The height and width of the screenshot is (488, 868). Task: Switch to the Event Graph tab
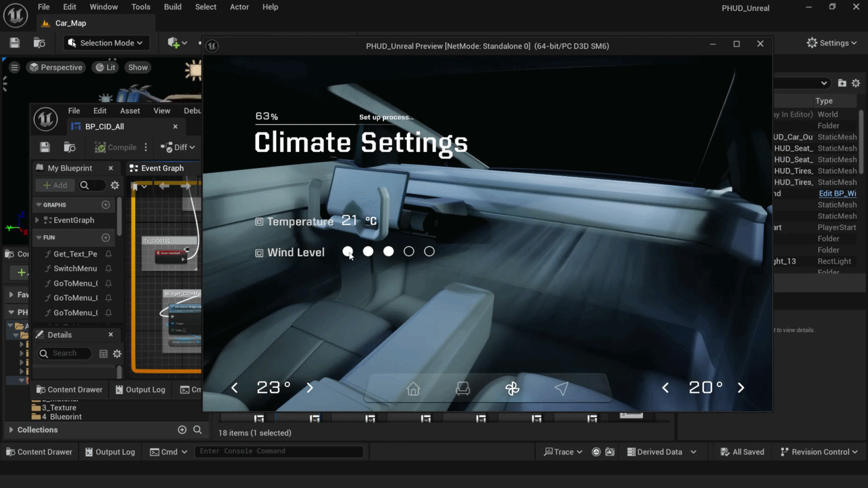point(161,168)
